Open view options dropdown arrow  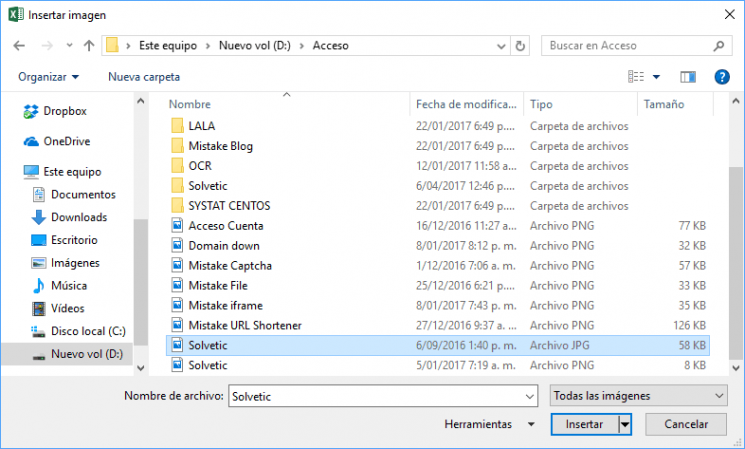[656, 77]
